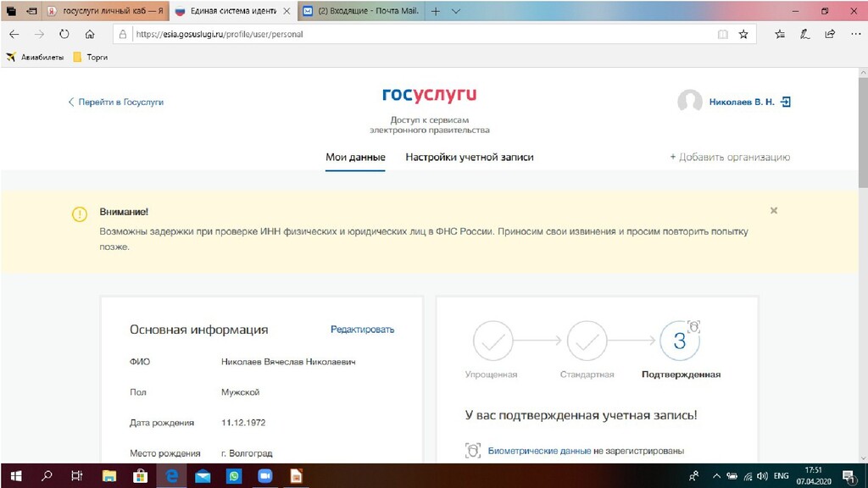The image size is (868, 488).
Task: Select Мои данные tab
Action: click(x=355, y=157)
